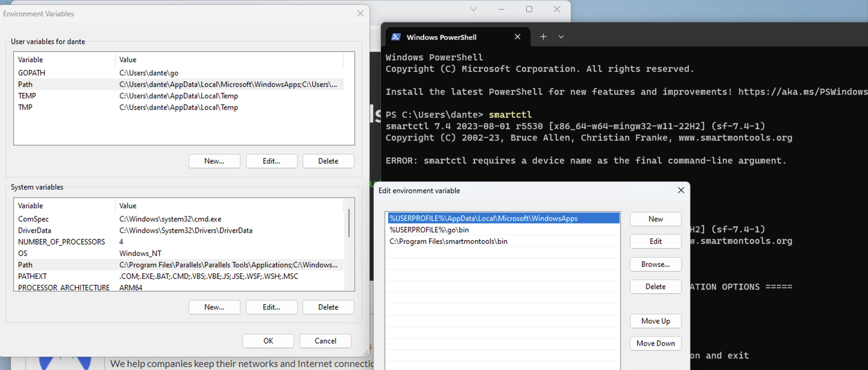Click the C:\Users\dante\go value cell
The height and width of the screenshot is (370, 868).
tap(149, 73)
